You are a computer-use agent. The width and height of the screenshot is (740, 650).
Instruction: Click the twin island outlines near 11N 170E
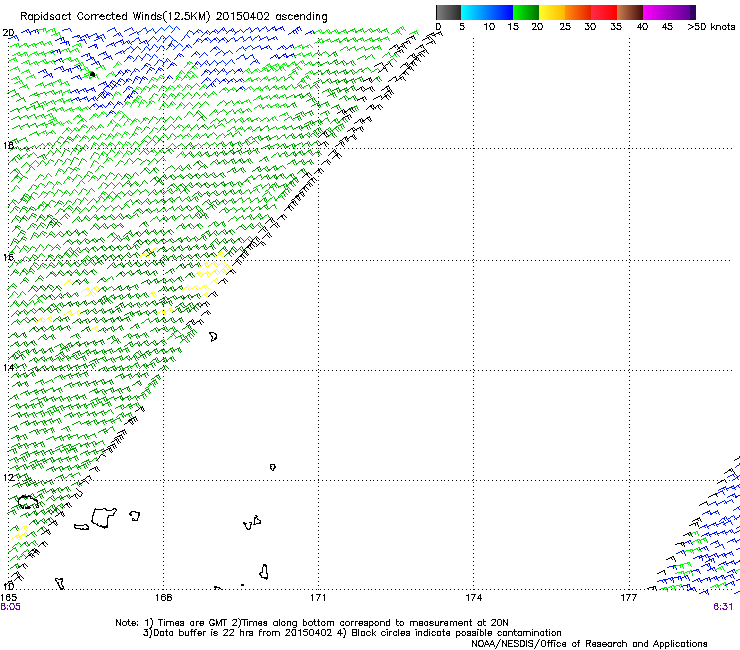[x=252, y=523]
